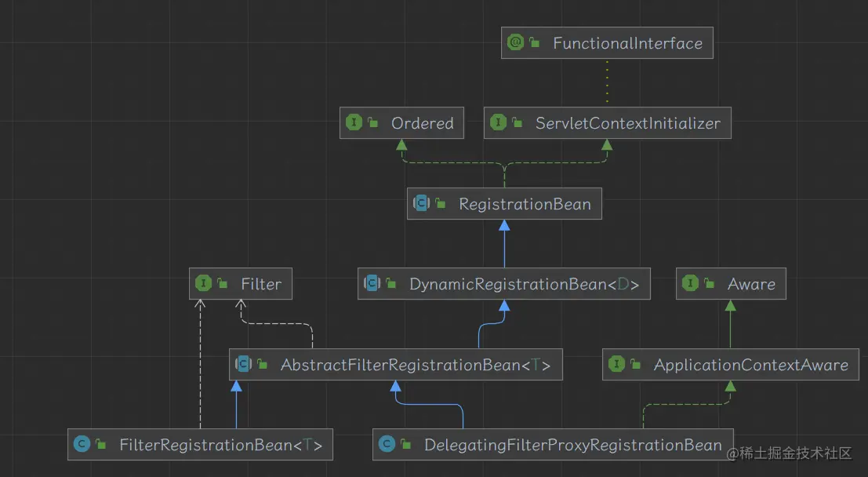Click abstract class icon on AbstractFilterRegistrationBean node
868x477 pixels.
[x=244, y=364]
